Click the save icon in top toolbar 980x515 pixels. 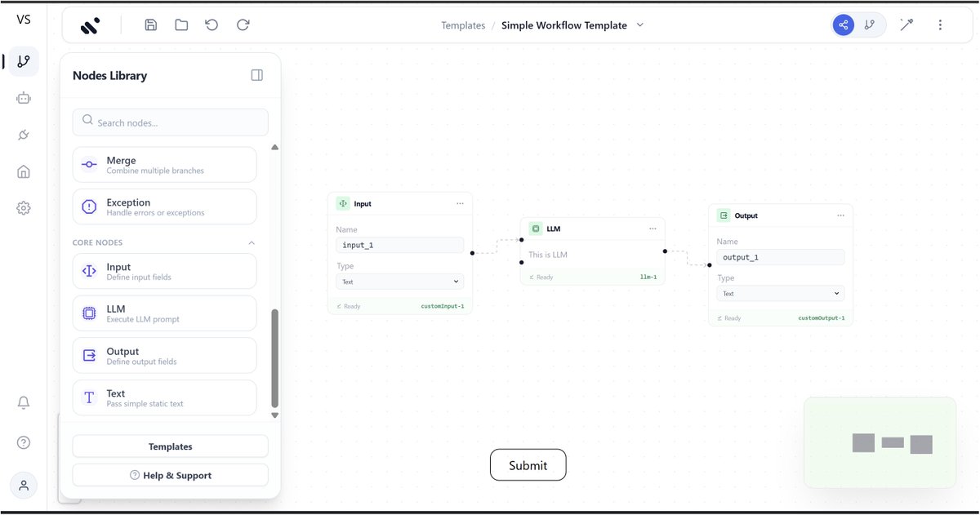150,25
